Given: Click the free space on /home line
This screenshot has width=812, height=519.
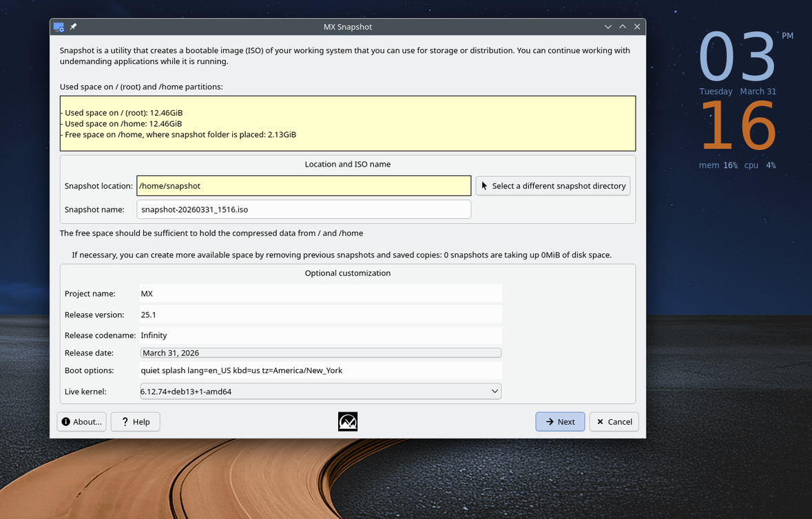Looking at the screenshot, I should [x=178, y=134].
